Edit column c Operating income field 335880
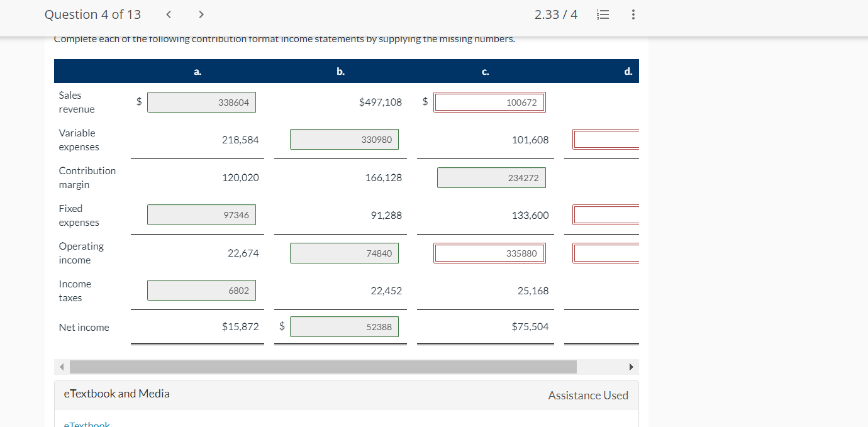 click(x=489, y=253)
